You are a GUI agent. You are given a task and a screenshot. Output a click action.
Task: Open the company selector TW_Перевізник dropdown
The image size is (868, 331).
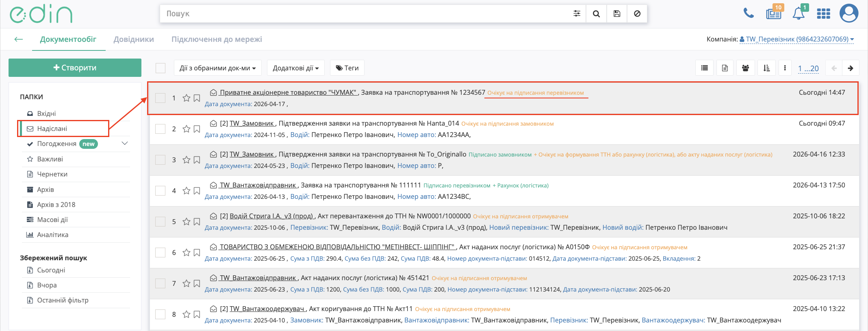click(797, 39)
